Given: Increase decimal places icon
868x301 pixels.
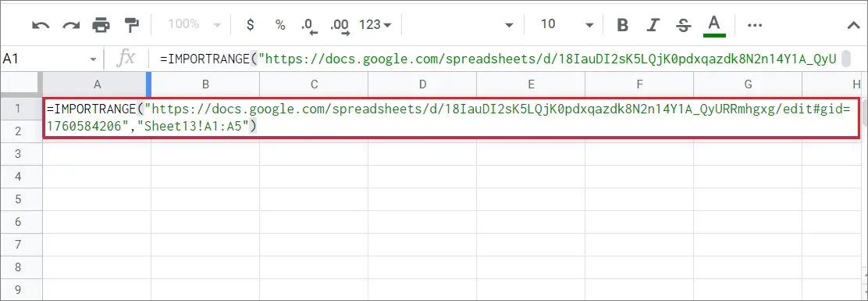Looking at the screenshot, I should (340, 26).
